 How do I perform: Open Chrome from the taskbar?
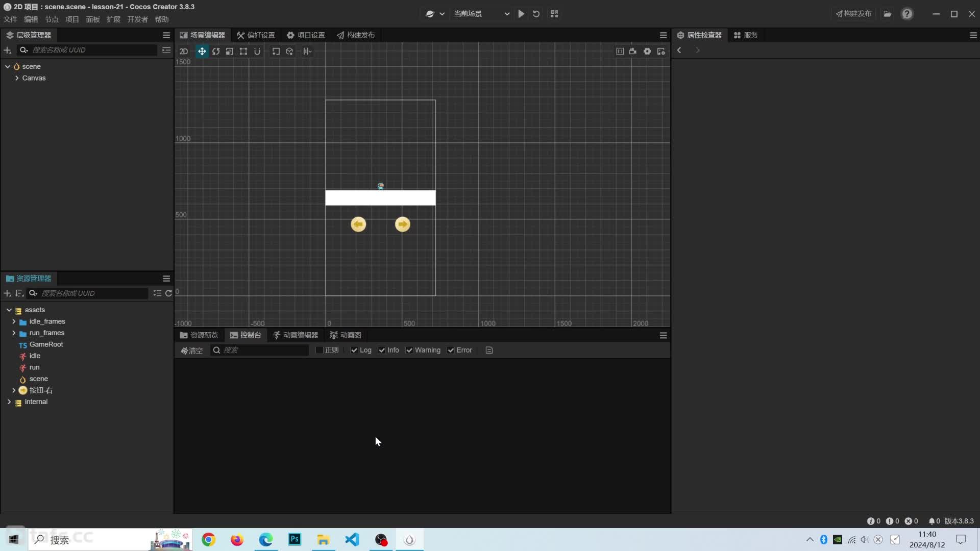208,540
